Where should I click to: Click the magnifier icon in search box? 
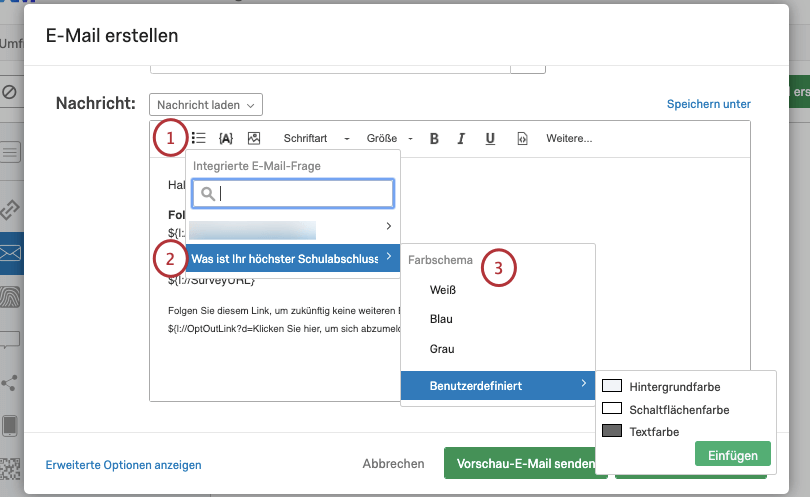[x=208, y=194]
